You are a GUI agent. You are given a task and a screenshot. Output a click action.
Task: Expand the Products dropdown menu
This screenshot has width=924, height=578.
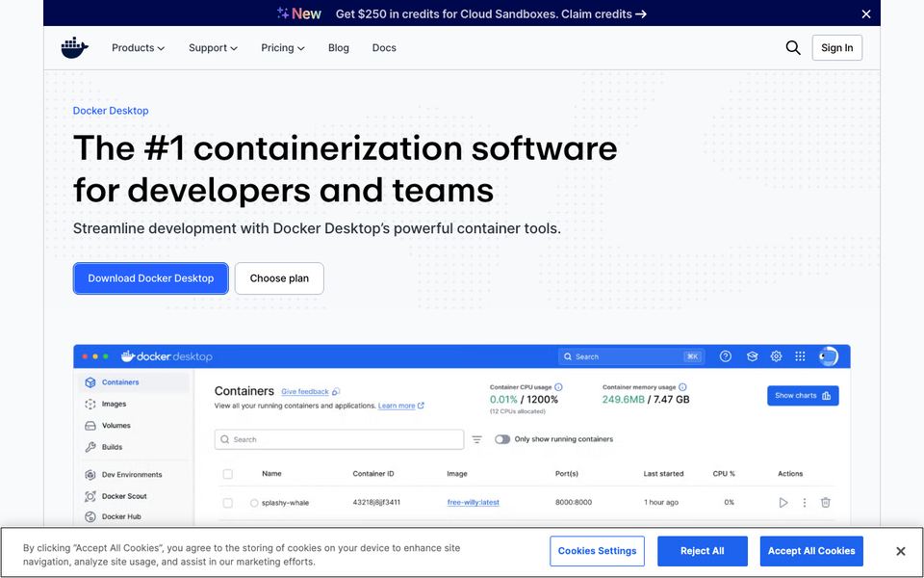[138, 48]
